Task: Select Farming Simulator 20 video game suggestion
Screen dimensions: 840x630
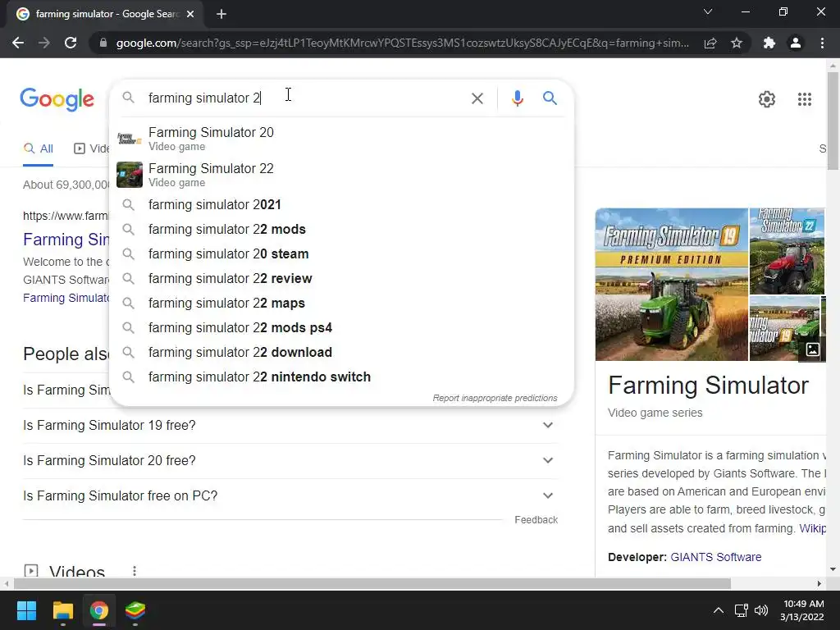Action: click(x=341, y=138)
